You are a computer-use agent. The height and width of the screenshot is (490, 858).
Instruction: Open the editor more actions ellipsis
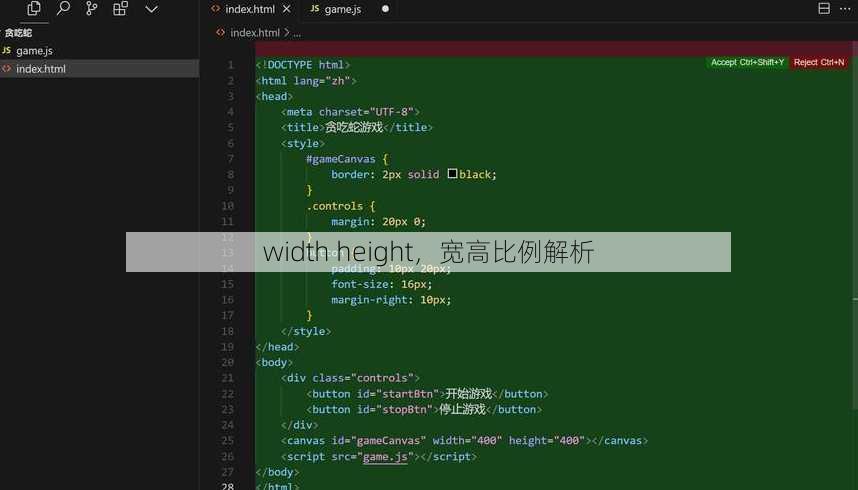[845, 8]
